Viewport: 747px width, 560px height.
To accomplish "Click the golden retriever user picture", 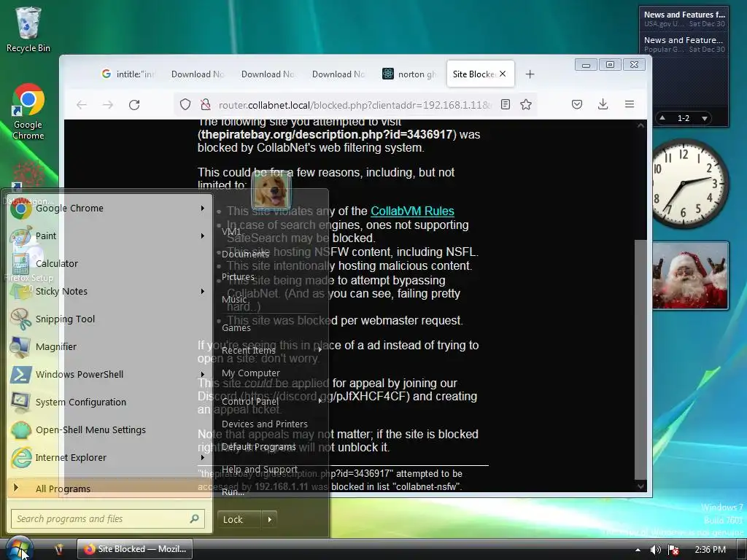I will point(271,190).
